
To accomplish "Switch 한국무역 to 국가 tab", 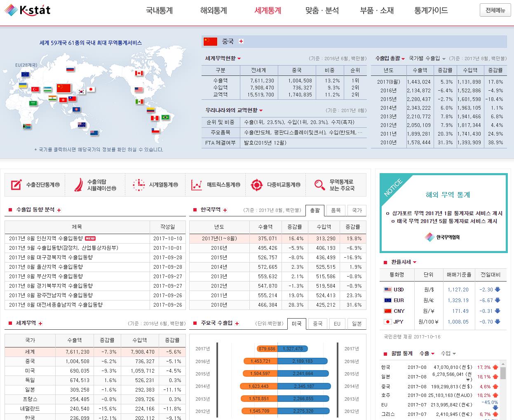I will [357, 210].
